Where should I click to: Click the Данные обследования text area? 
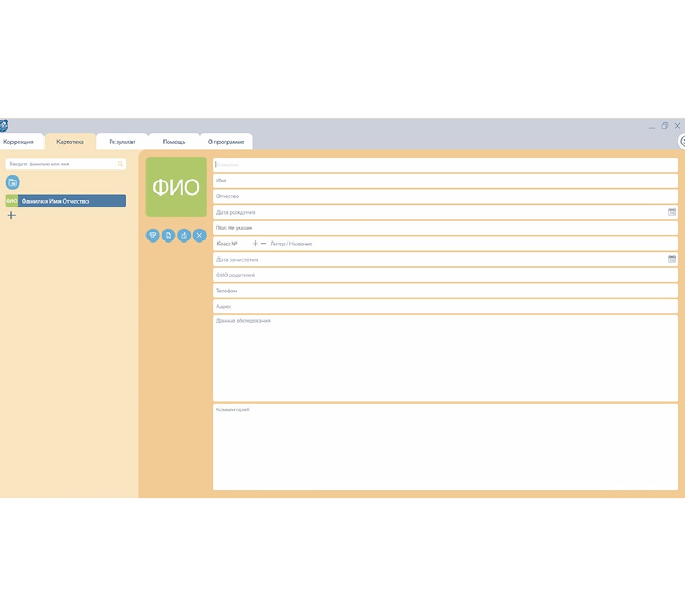tap(445, 358)
